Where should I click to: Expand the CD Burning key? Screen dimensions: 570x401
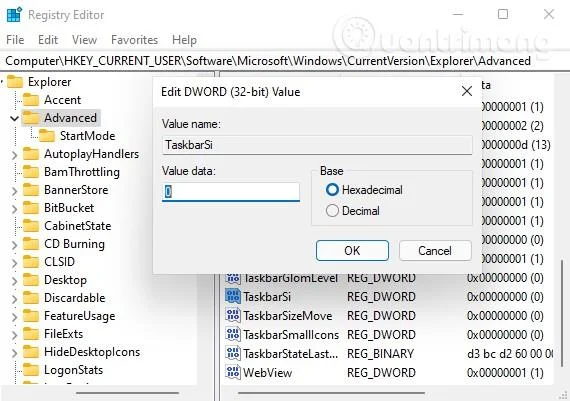coord(15,245)
